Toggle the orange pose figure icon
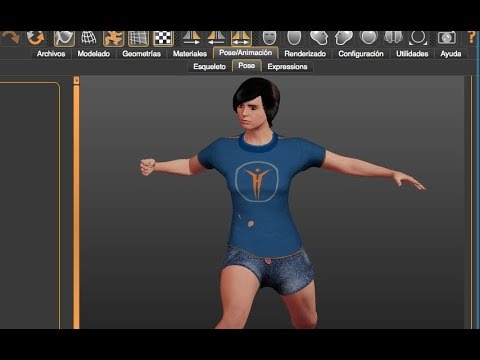This screenshot has width=480, height=360. pos(114,38)
